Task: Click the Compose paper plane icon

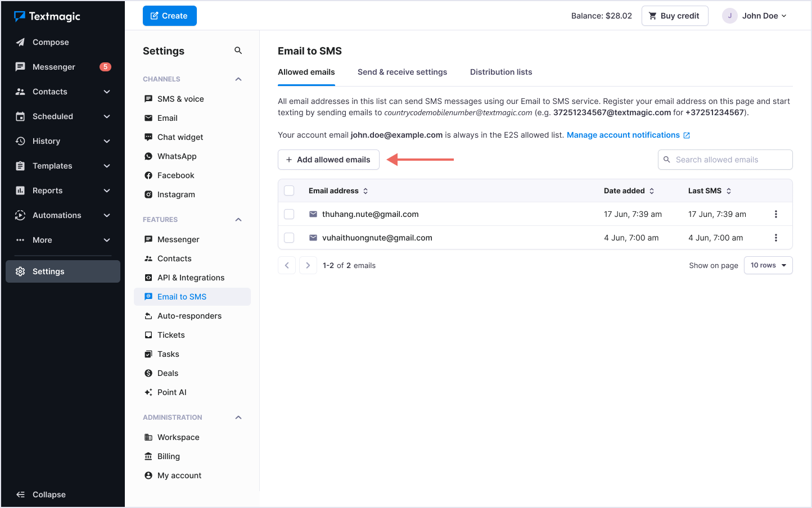Action: pyautogui.click(x=20, y=42)
